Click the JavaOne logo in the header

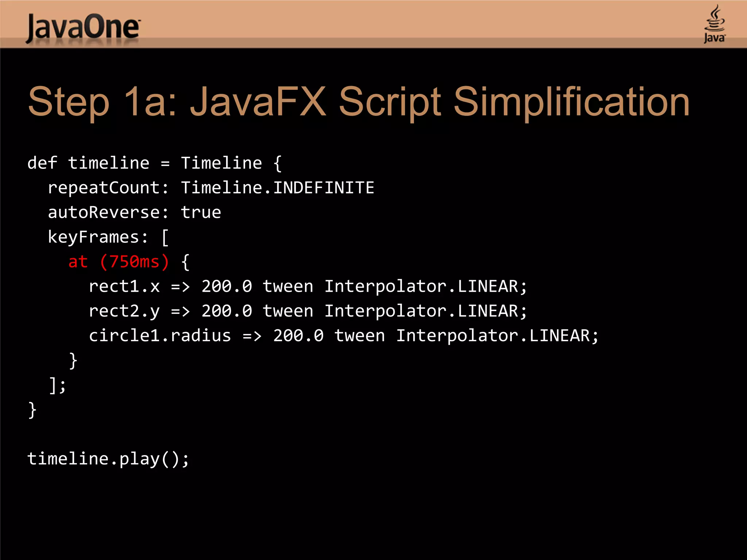[x=83, y=28]
